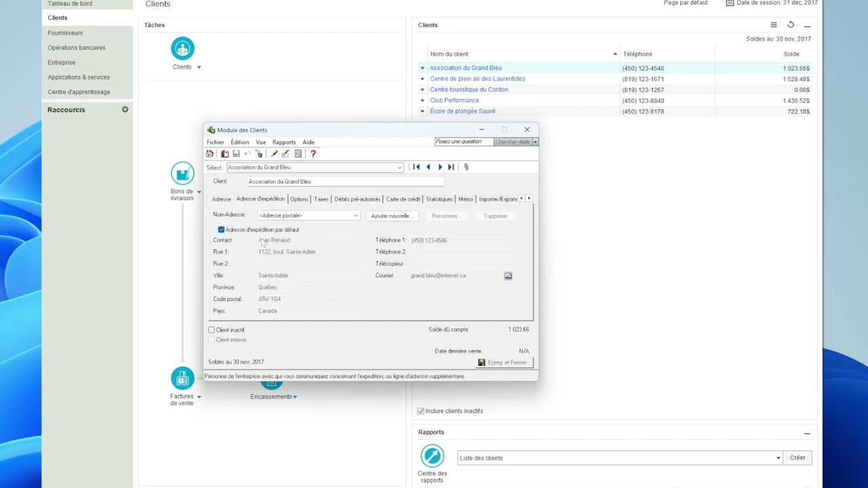Click the create new record toolbar icon
Viewport: 868px width, 488px height.
click(224, 154)
